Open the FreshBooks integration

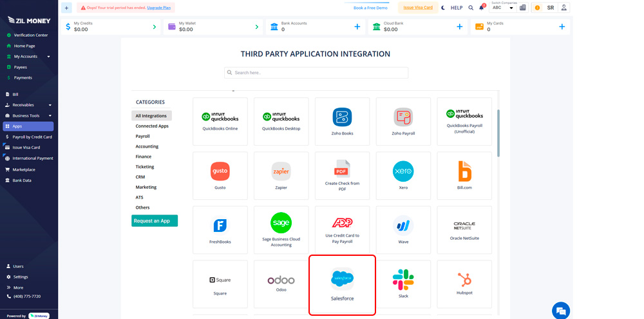point(220,230)
